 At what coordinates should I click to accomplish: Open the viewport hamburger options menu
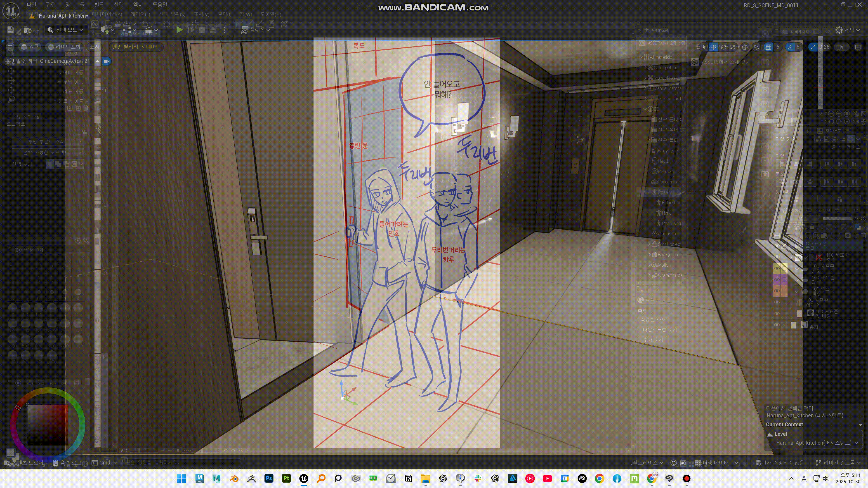(x=10, y=47)
